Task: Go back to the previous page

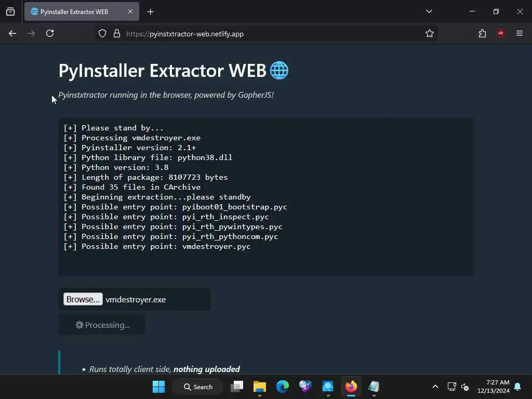Action: click(12, 33)
